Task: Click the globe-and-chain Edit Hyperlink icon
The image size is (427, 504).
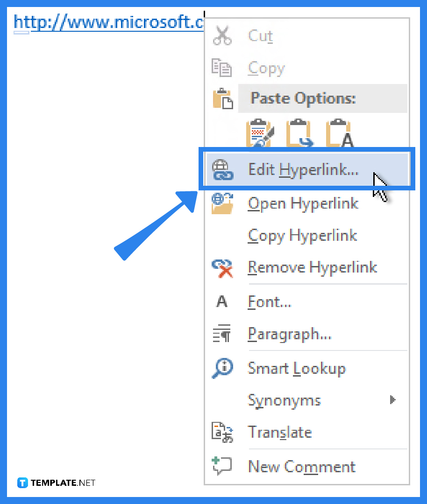Action: [224, 170]
